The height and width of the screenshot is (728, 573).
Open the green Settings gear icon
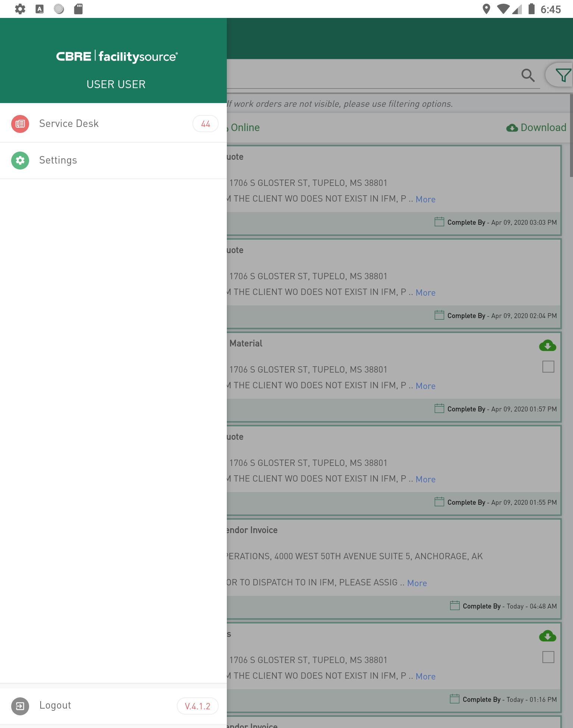point(20,160)
